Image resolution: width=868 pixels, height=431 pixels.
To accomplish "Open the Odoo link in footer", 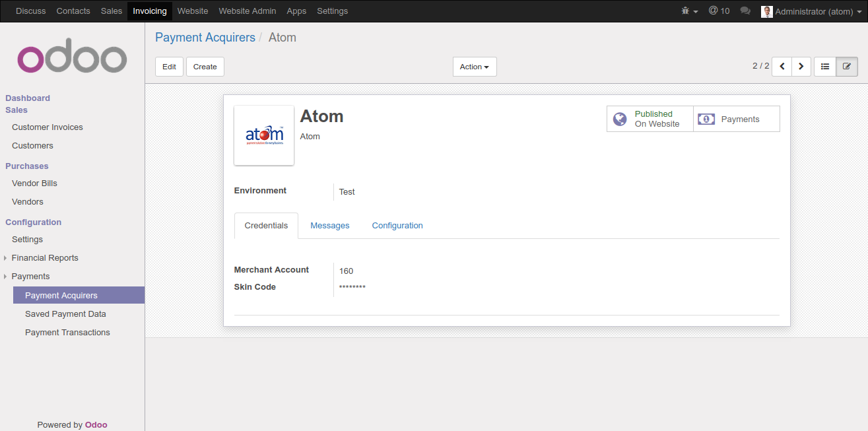I will pyautogui.click(x=96, y=425).
